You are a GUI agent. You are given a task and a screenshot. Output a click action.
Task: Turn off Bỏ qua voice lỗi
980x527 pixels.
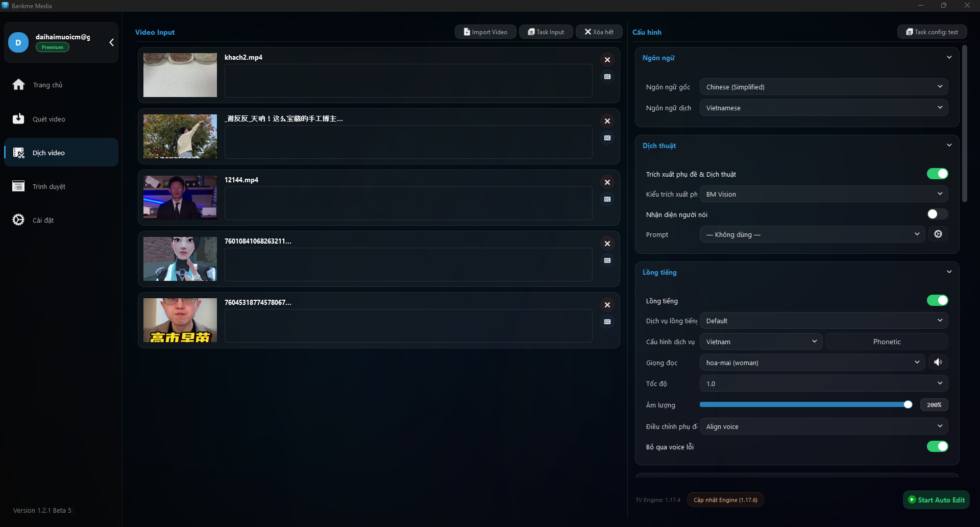pos(937,446)
